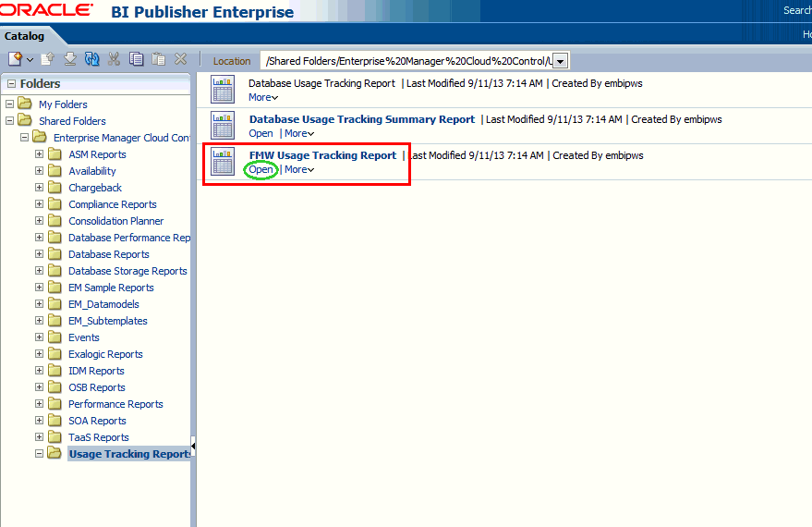The image size is (812, 527).
Task: Click FMW Usage Tracking Report title
Action: click(322, 155)
